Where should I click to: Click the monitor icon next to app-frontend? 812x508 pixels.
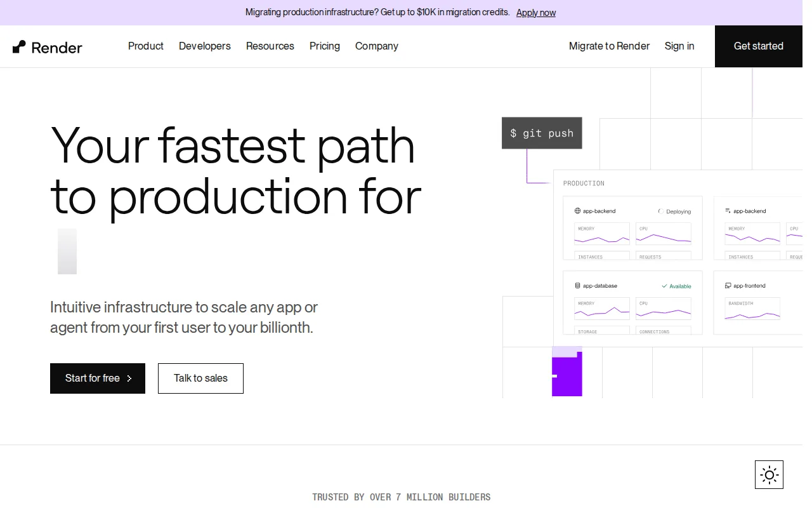(728, 286)
